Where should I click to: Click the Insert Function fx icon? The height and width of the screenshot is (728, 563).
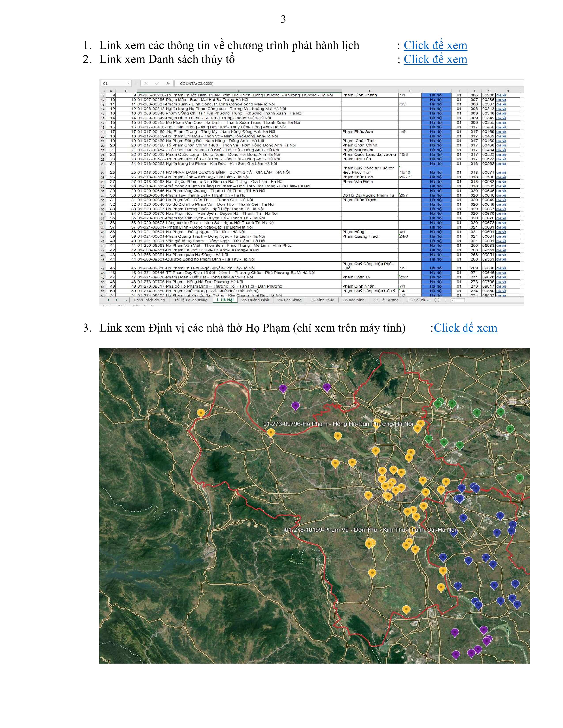(168, 83)
